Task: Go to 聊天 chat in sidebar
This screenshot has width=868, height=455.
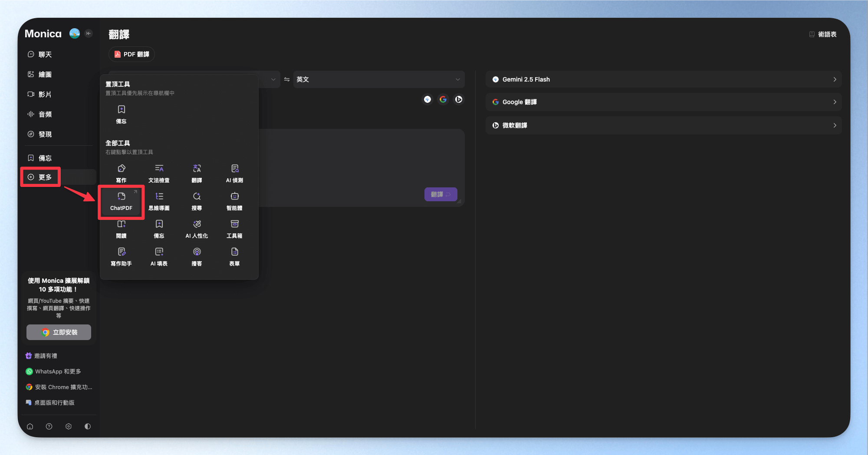Action: [x=45, y=54]
